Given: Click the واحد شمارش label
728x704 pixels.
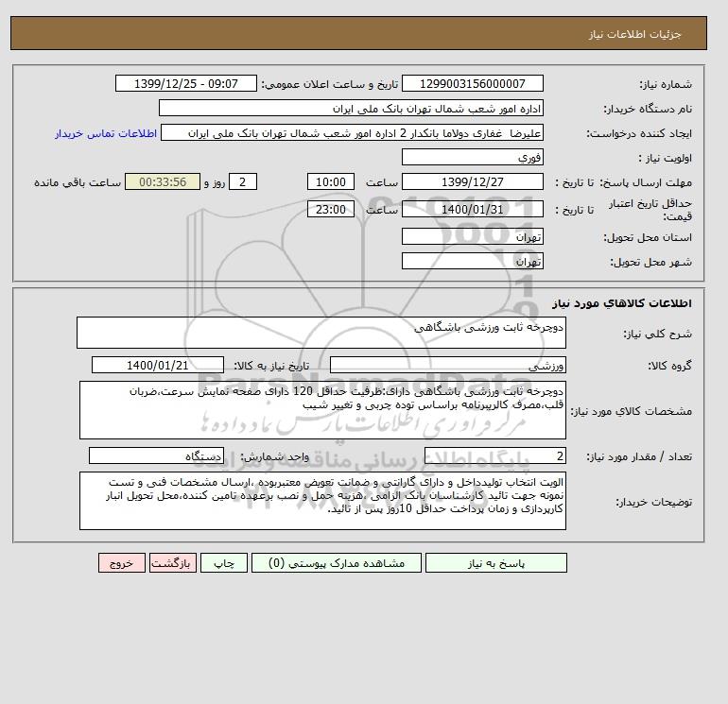Looking at the screenshot, I should tap(274, 457).
